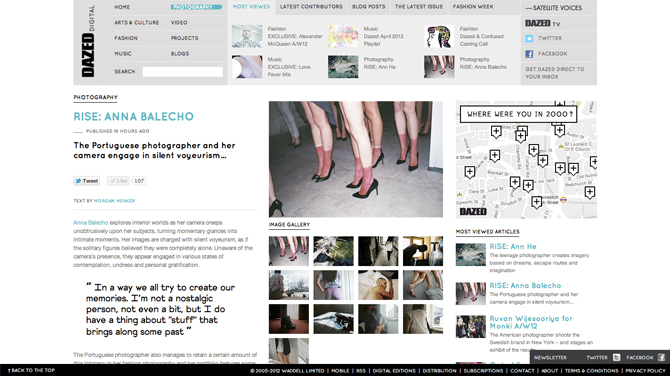Click the underground station marker on map
The height and width of the screenshot is (376, 670).
tap(563, 199)
